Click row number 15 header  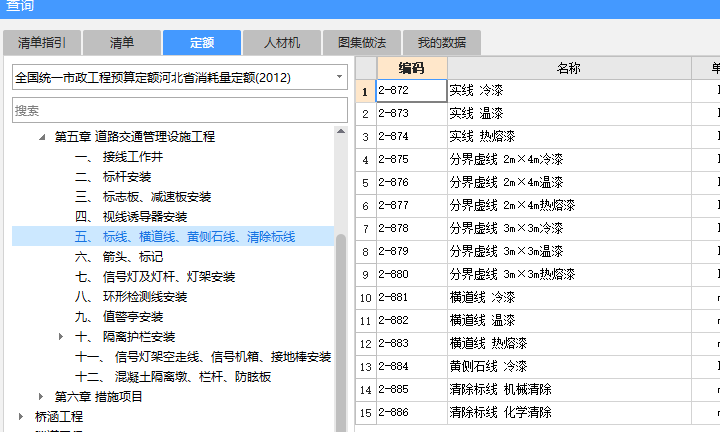[366, 412]
